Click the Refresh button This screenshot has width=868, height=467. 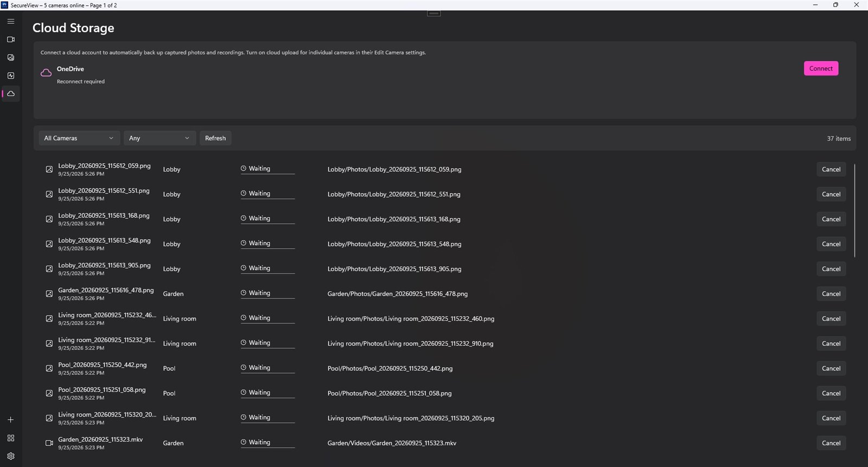tap(215, 138)
